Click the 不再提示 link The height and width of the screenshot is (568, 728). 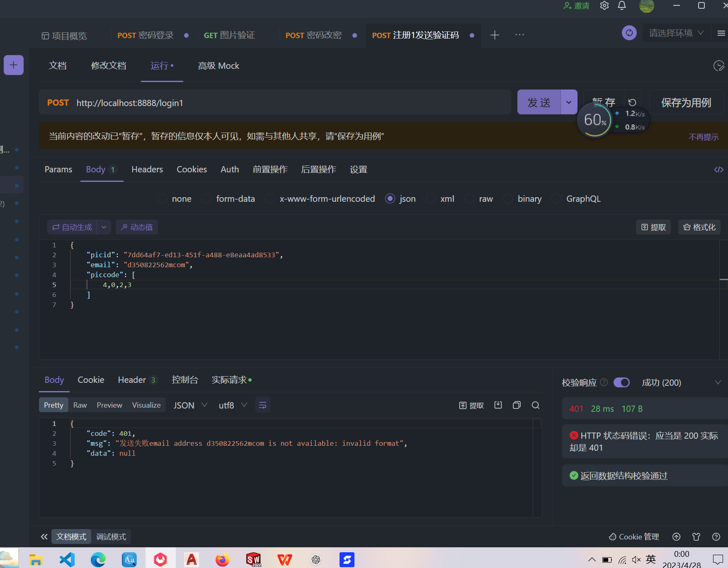click(x=704, y=137)
